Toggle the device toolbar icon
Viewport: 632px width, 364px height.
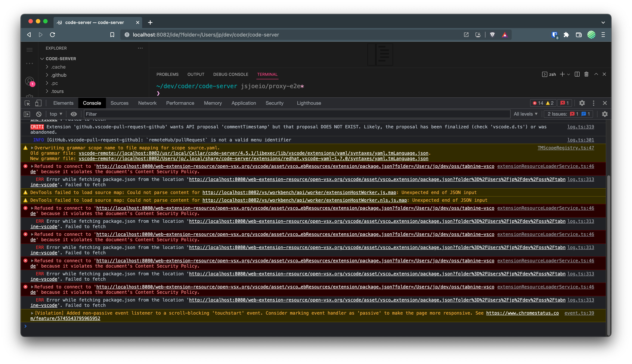[38, 103]
